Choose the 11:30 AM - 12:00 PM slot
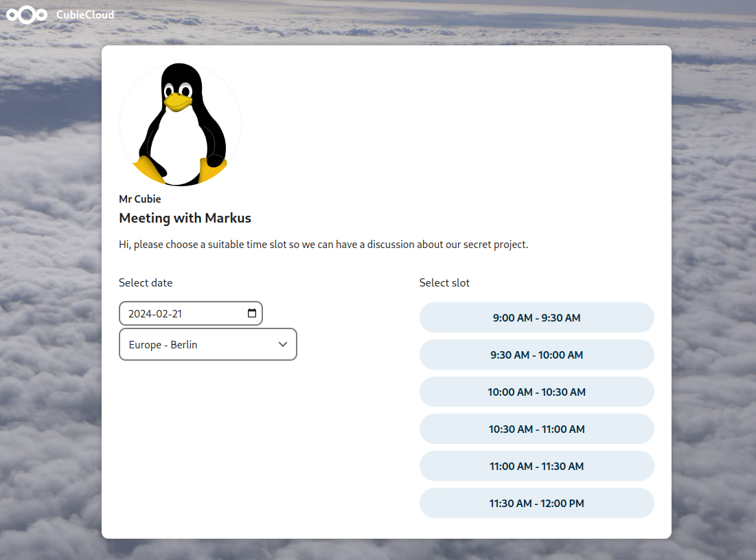This screenshot has height=560, width=756. (536, 504)
